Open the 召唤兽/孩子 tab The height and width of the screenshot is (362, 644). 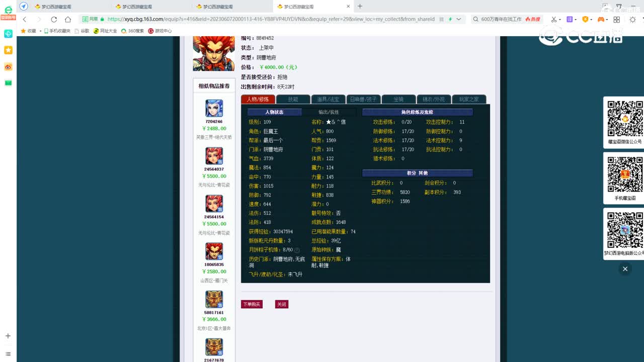pos(363,99)
